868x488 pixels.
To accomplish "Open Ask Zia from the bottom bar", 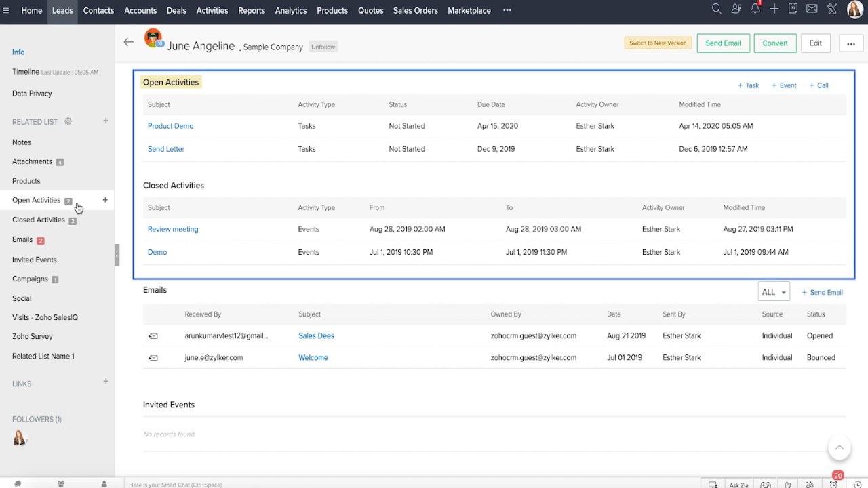I will 738,484.
